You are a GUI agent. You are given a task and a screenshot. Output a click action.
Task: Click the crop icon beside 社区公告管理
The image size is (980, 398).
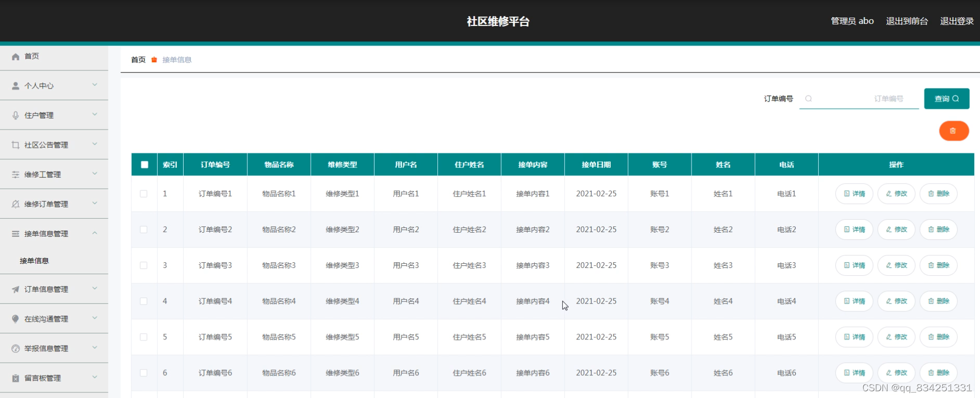(x=16, y=145)
